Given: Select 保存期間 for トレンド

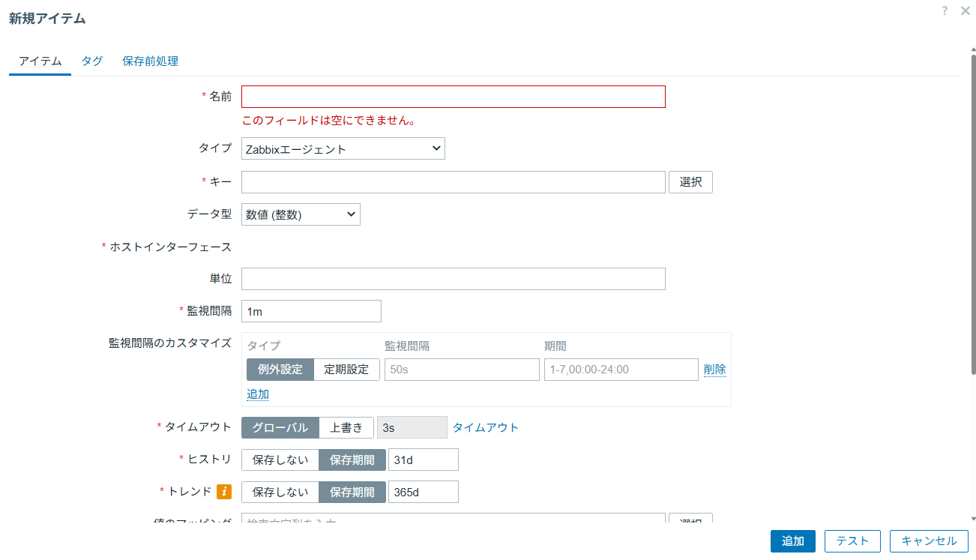Looking at the screenshot, I should coord(352,492).
